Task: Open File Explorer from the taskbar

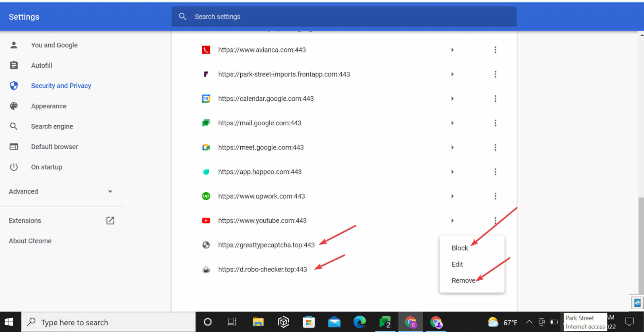Action: tap(258, 322)
